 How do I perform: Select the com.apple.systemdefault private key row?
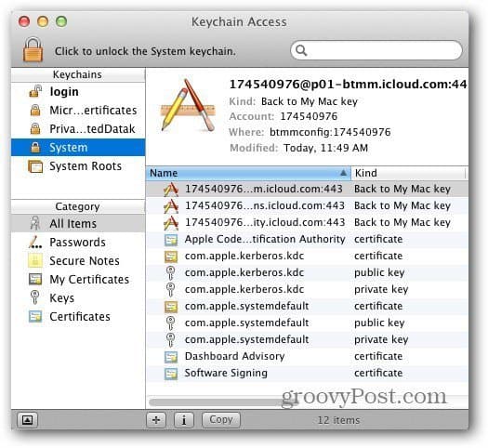307,340
